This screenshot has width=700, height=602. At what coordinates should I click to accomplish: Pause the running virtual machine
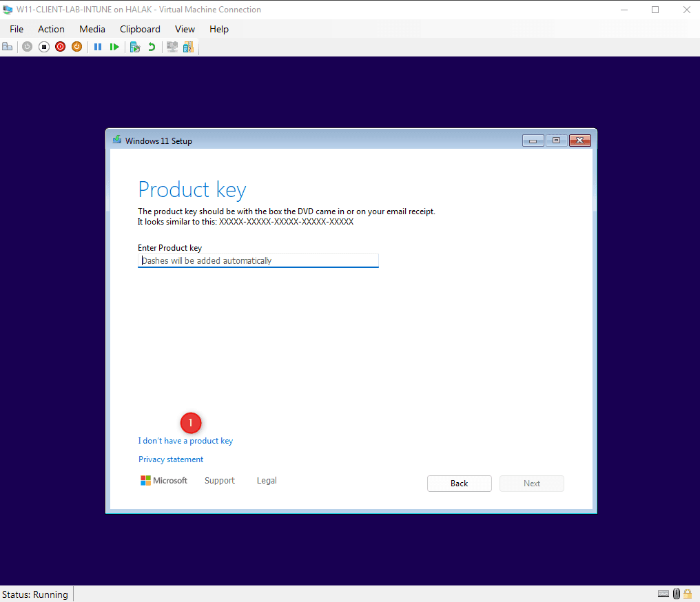(97, 46)
